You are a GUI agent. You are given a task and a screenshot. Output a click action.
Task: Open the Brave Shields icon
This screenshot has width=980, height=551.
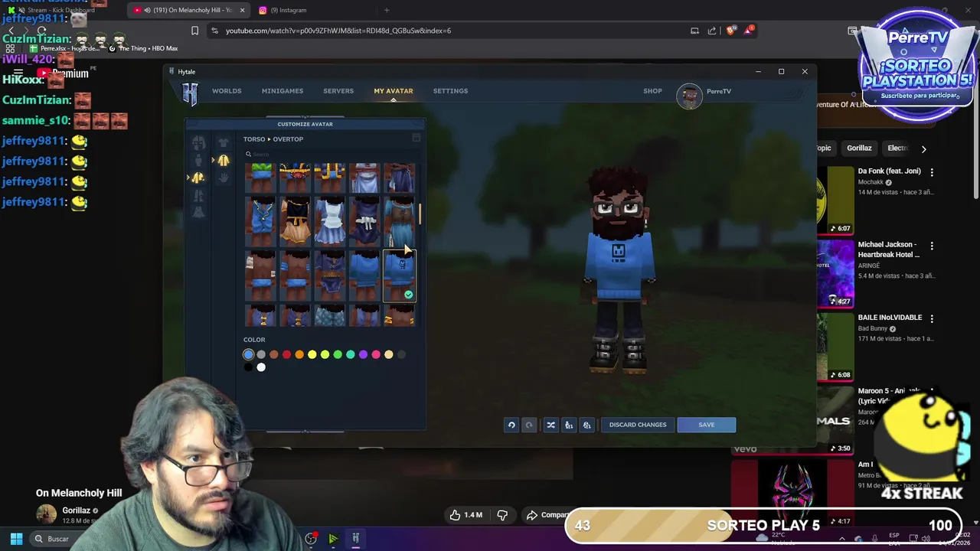[731, 31]
